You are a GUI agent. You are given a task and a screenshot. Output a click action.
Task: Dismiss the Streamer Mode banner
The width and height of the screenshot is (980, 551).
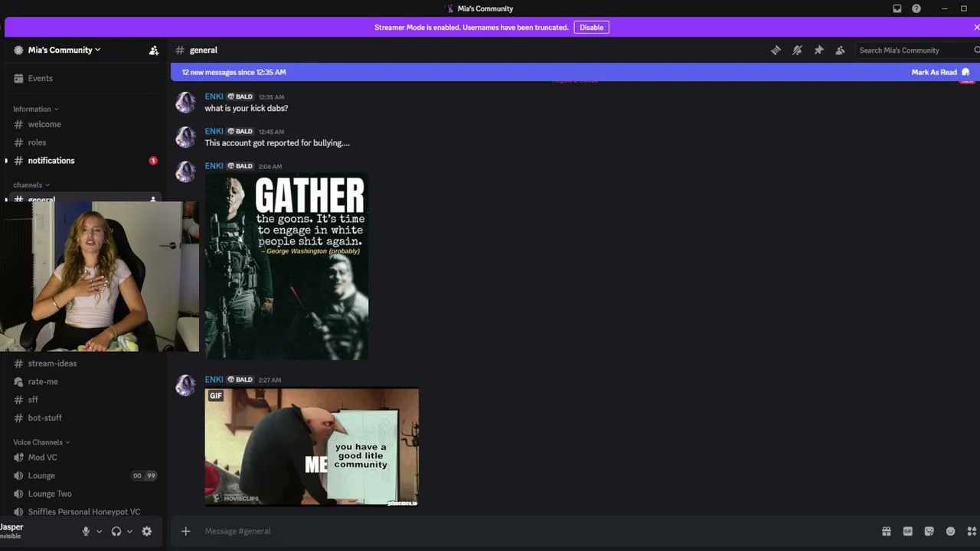click(x=976, y=28)
